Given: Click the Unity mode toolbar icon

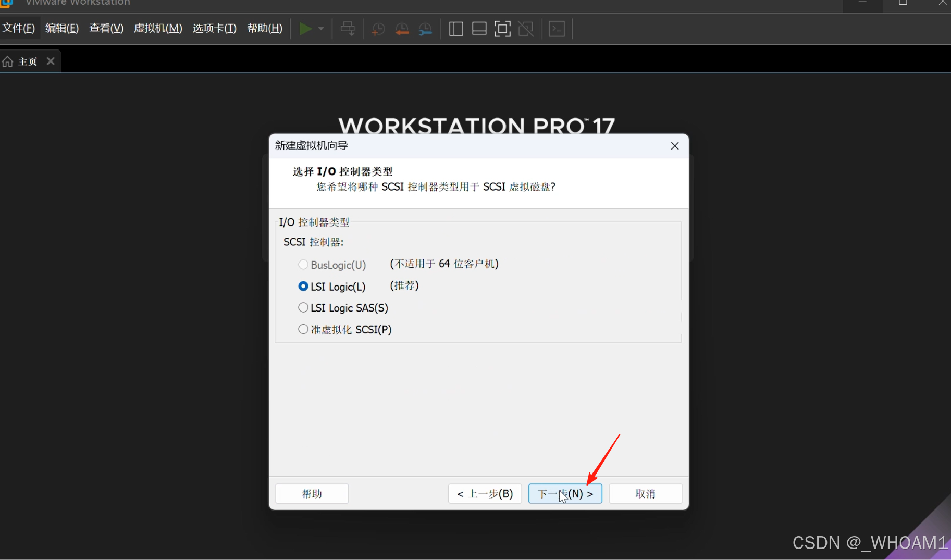Looking at the screenshot, I should click(526, 29).
